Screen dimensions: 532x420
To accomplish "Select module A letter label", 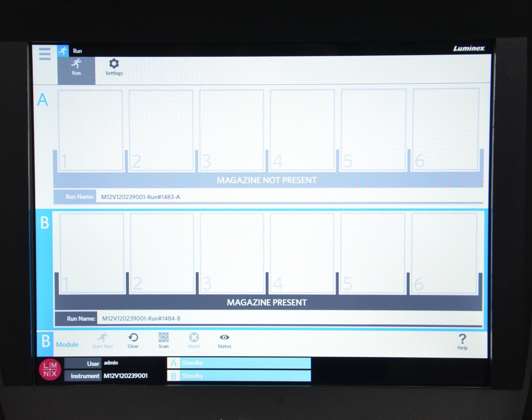I will point(43,100).
